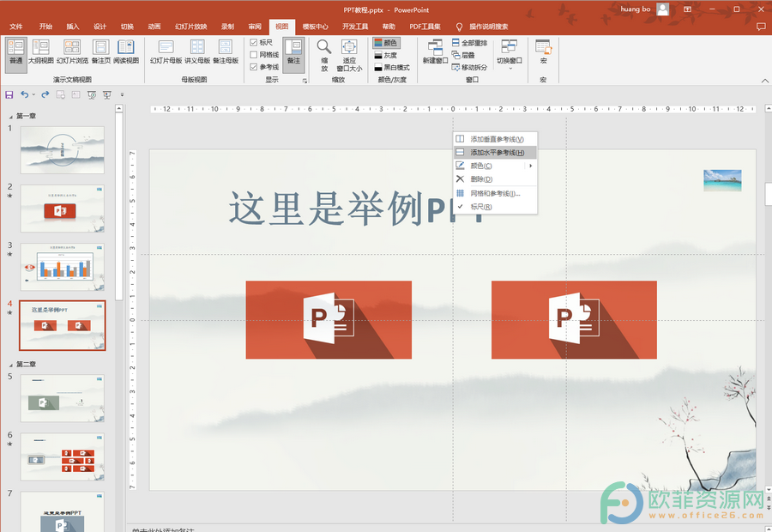Click 新建窗口 new window

[x=435, y=52]
